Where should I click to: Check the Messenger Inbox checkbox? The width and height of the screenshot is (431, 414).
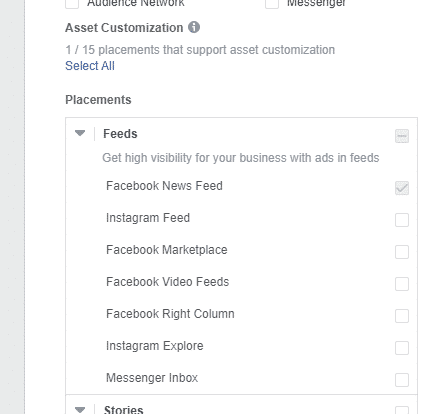tap(402, 380)
